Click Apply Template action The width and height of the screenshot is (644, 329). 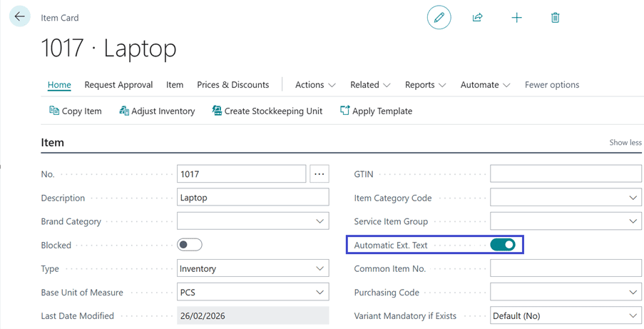point(376,111)
